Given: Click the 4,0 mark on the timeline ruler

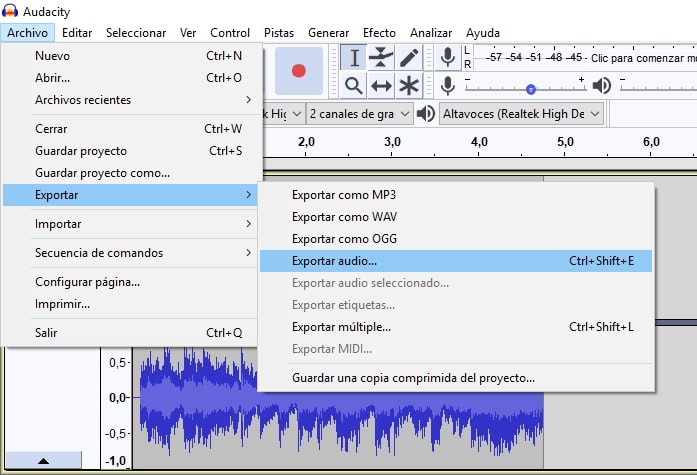Looking at the screenshot, I should click(x=479, y=142).
